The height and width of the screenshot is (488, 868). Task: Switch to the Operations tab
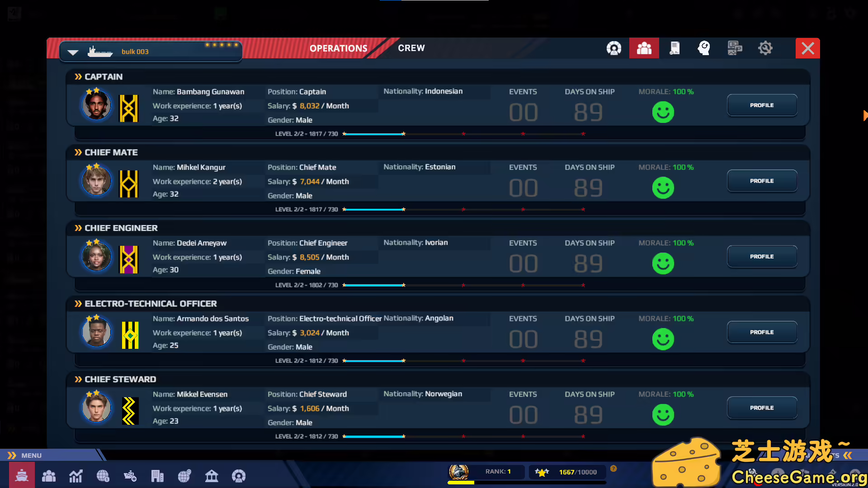[x=338, y=48]
